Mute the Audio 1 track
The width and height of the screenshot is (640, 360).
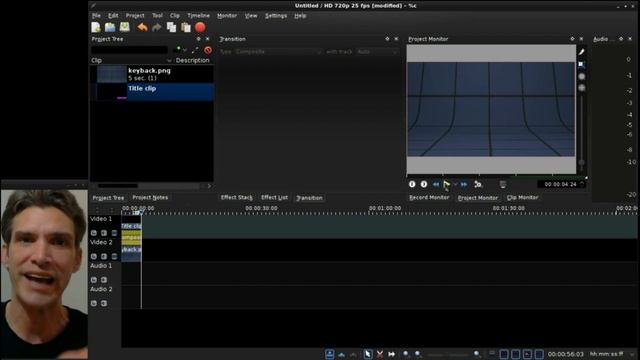pyautogui.click(x=104, y=280)
